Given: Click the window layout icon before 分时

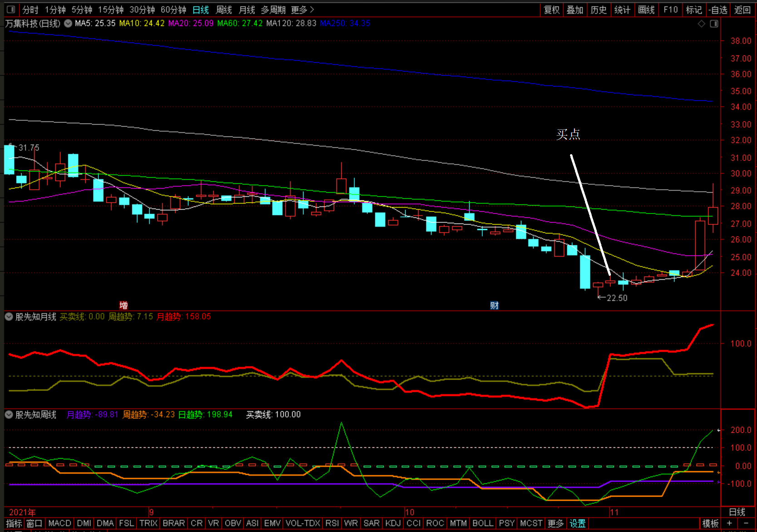Looking at the screenshot, I should pyautogui.click(x=11, y=10).
